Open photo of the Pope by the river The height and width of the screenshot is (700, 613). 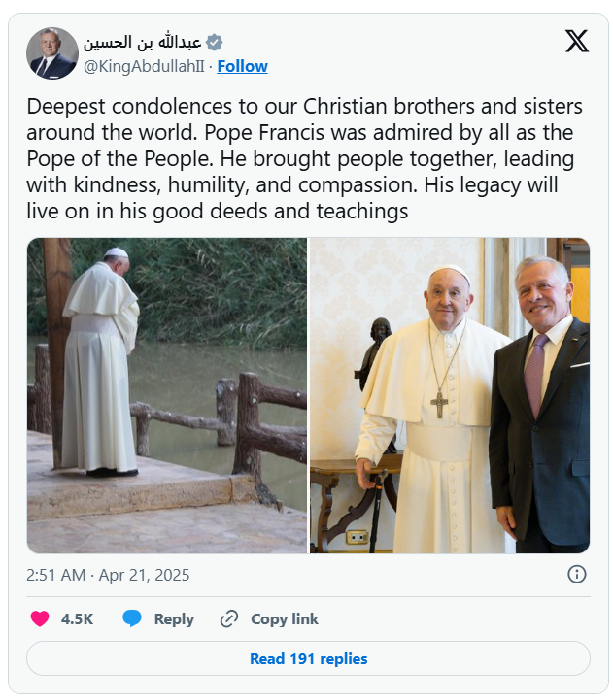166,395
